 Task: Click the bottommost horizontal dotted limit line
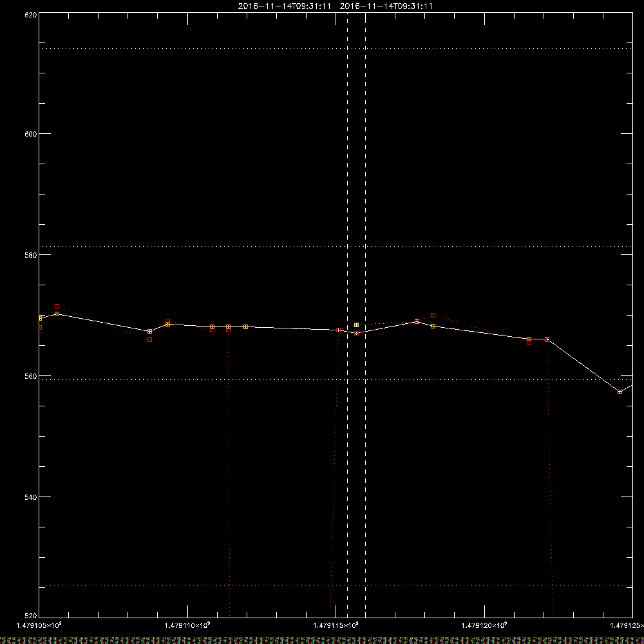point(336,585)
